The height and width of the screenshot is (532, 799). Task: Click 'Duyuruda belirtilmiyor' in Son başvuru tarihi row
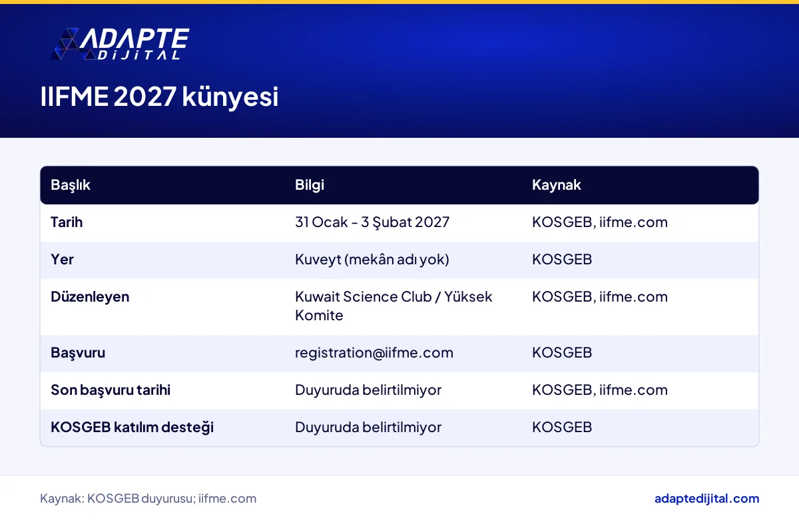[x=368, y=390]
